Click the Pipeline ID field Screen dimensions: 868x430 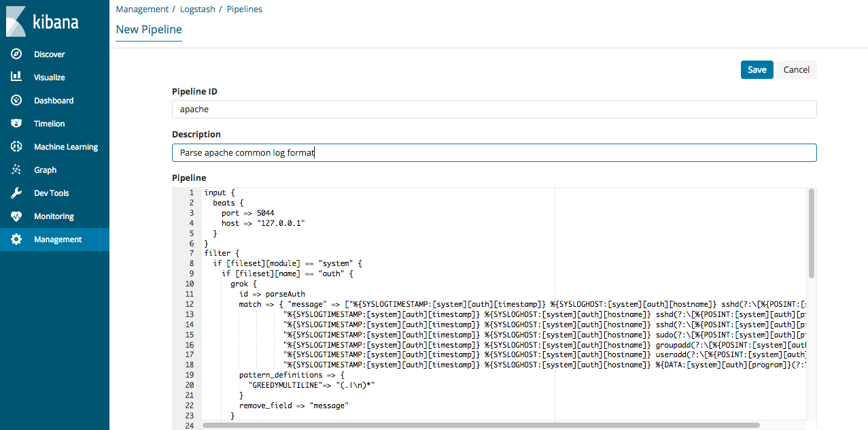pos(493,109)
